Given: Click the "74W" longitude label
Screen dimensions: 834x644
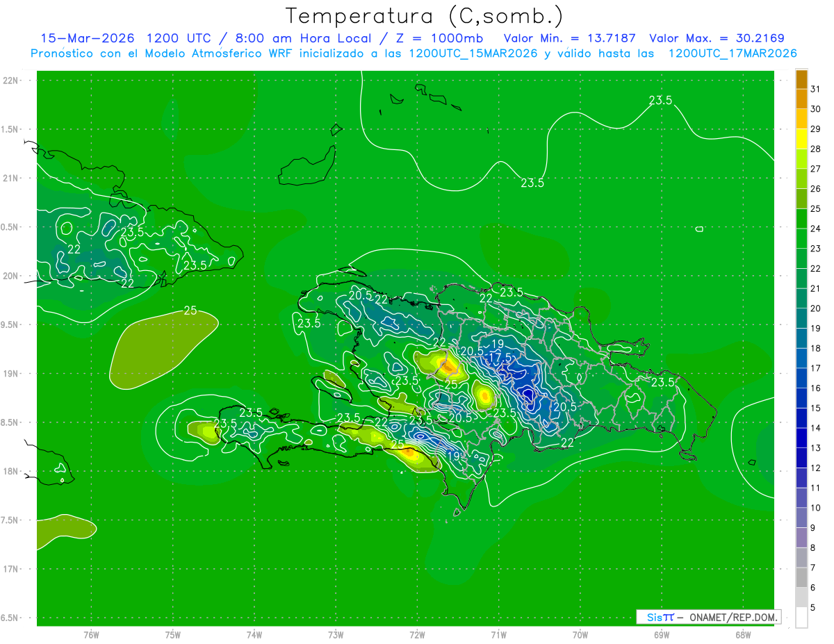Looking at the screenshot, I should [x=254, y=634].
